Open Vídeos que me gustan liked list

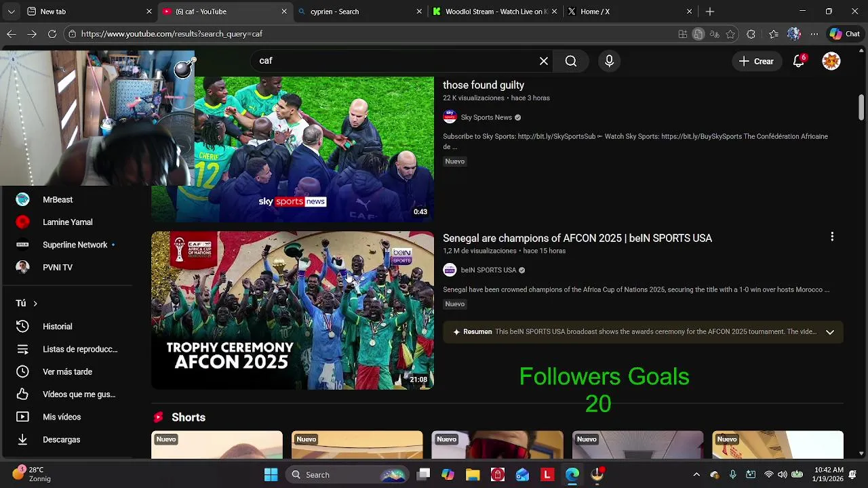point(79,394)
